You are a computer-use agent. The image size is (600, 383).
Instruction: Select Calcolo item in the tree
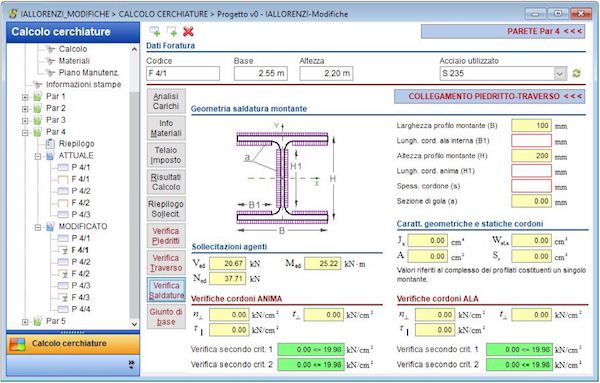tap(73, 49)
